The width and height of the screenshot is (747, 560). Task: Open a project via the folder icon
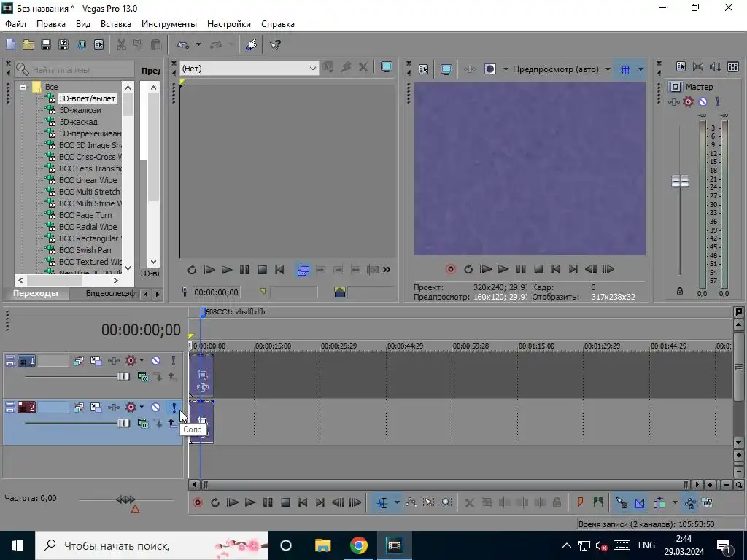click(28, 44)
